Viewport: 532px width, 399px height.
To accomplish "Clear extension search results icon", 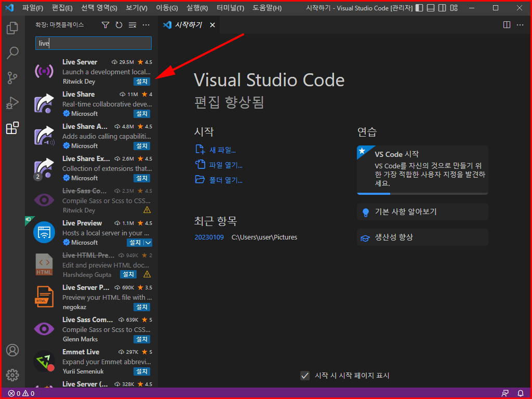I will click(x=132, y=25).
